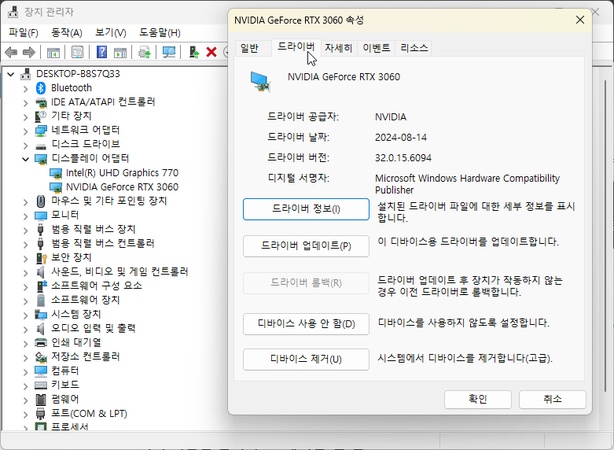Click the Show/Hide console tree toolbar icon
The width and height of the screenshot is (614, 450).
tap(53, 52)
